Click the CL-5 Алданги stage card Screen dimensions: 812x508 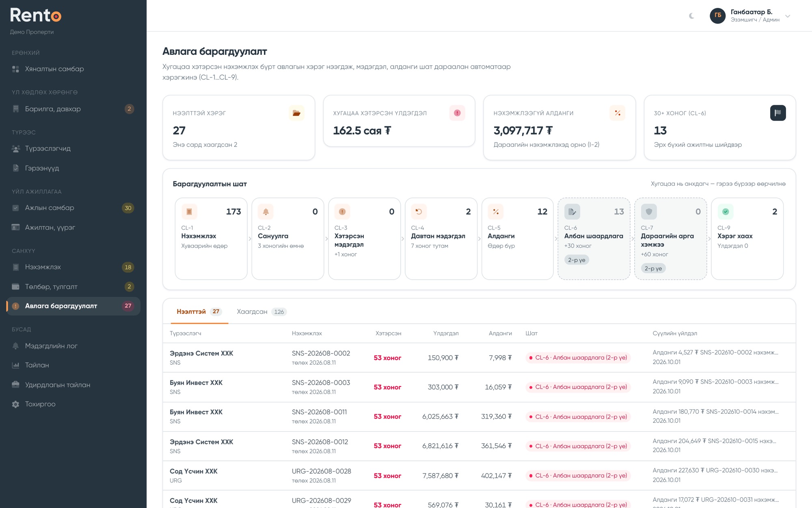[517, 239]
